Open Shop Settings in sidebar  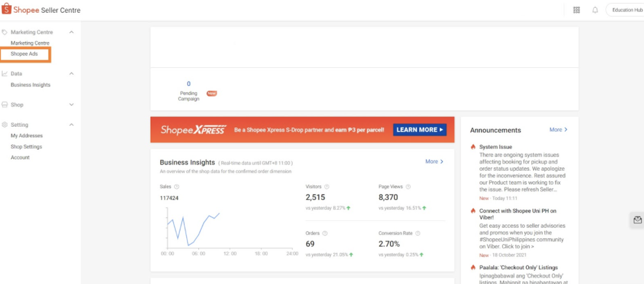[x=26, y=147]
